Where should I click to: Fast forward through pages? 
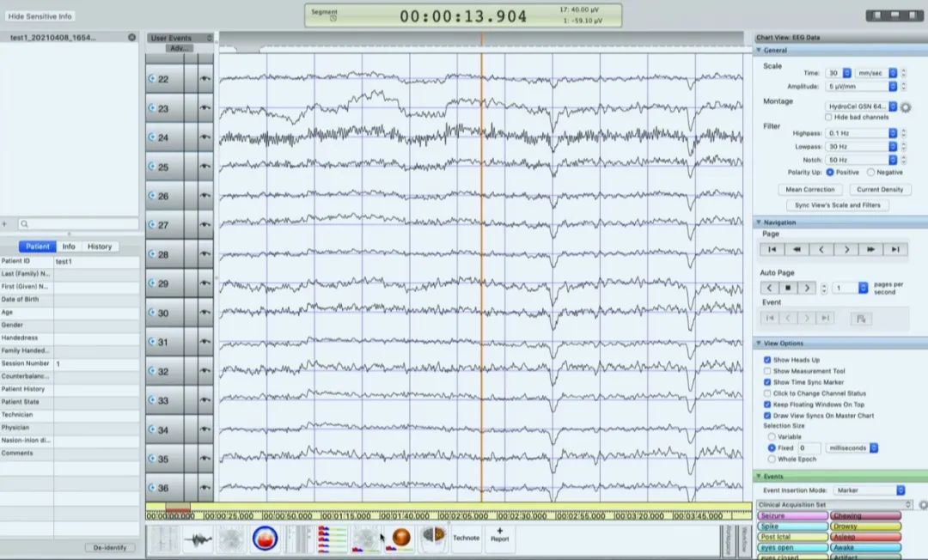870,250
